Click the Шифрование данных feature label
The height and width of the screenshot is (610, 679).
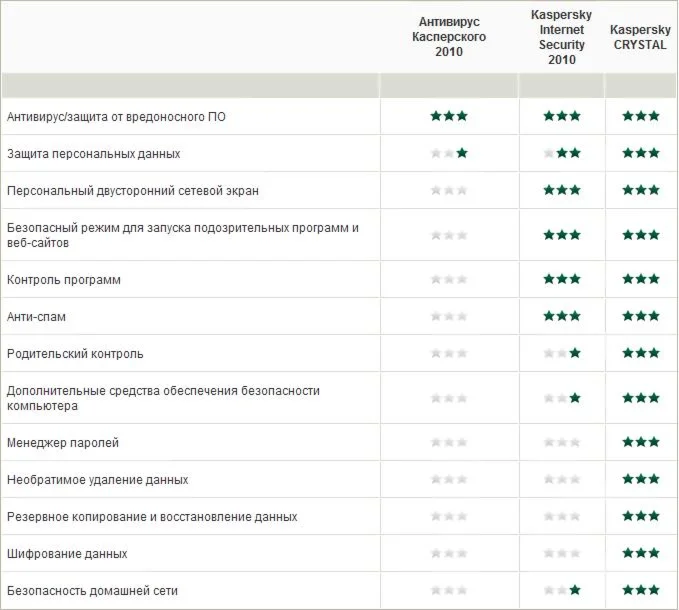click(67, 554)
